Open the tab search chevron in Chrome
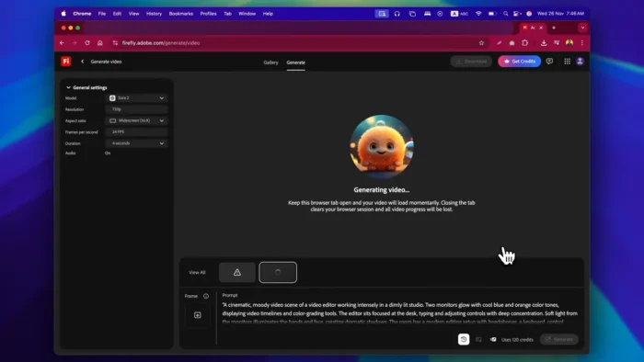Viewport: 644px width, 362px height. pos(582,28)
